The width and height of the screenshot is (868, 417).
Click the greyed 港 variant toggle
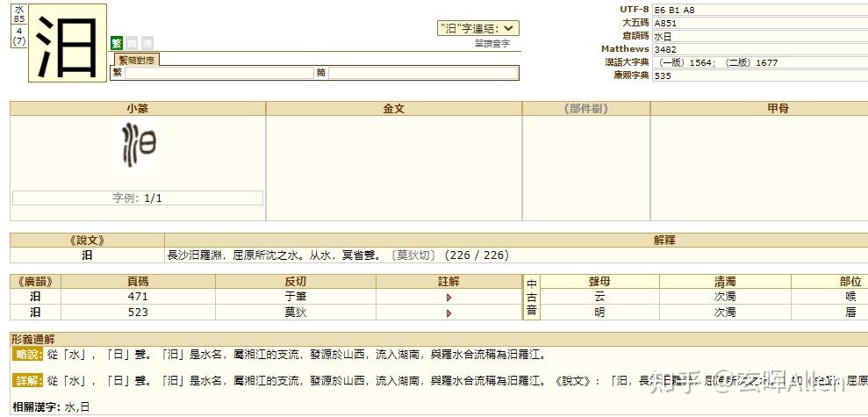coord(147,43)
